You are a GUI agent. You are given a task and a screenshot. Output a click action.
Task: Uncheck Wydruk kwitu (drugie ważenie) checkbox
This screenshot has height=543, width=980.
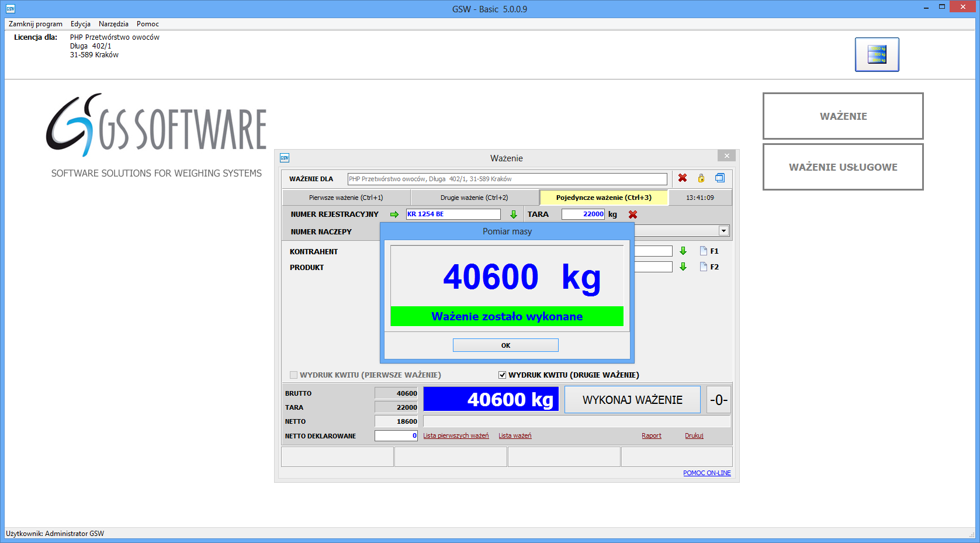[502, 375]
